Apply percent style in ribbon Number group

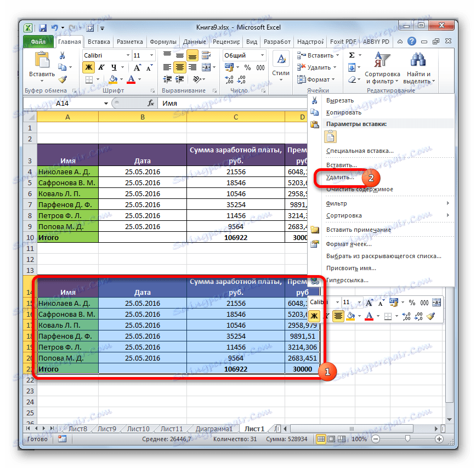click(248, 67)
